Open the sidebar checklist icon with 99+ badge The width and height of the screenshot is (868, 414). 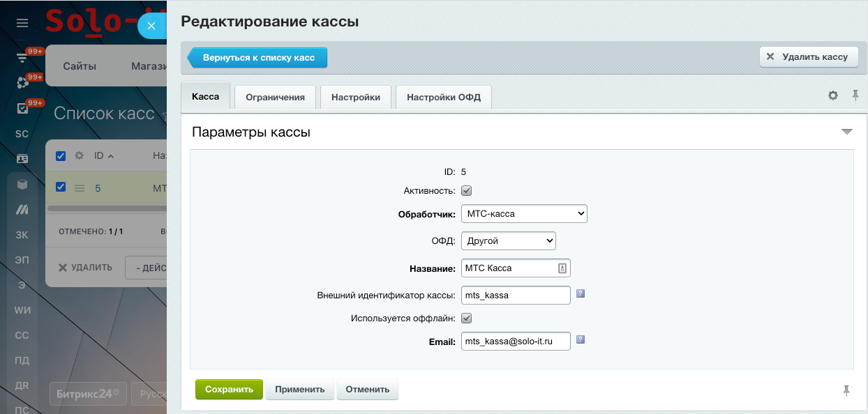click(x=22, y=109)
